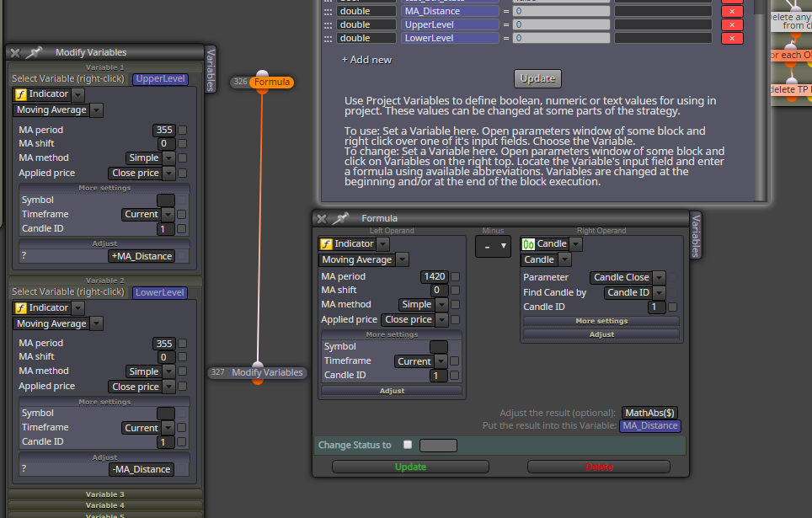Open Moving Average dropdown in Variable 1
This screenshot has width=812, height=518.
96,109
